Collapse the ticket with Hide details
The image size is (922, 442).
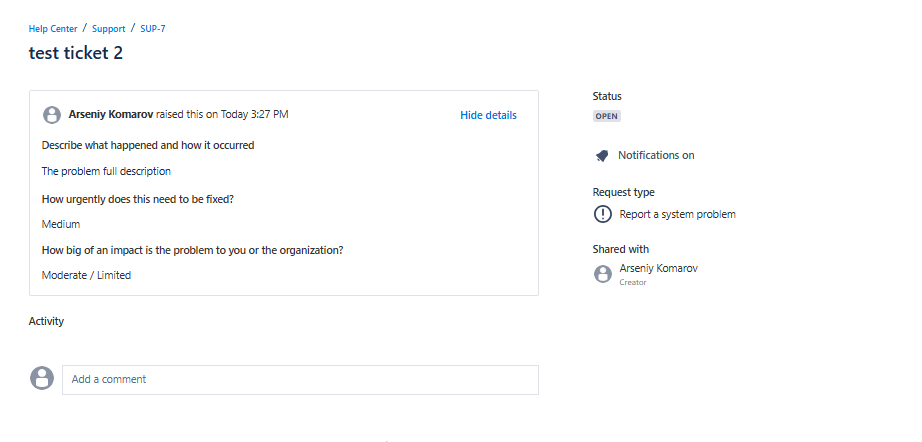(x=488, y=115)
